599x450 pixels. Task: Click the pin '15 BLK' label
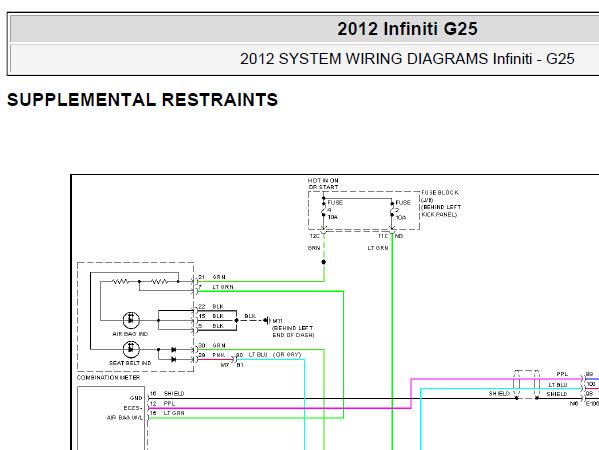click(x=211, y=316)
